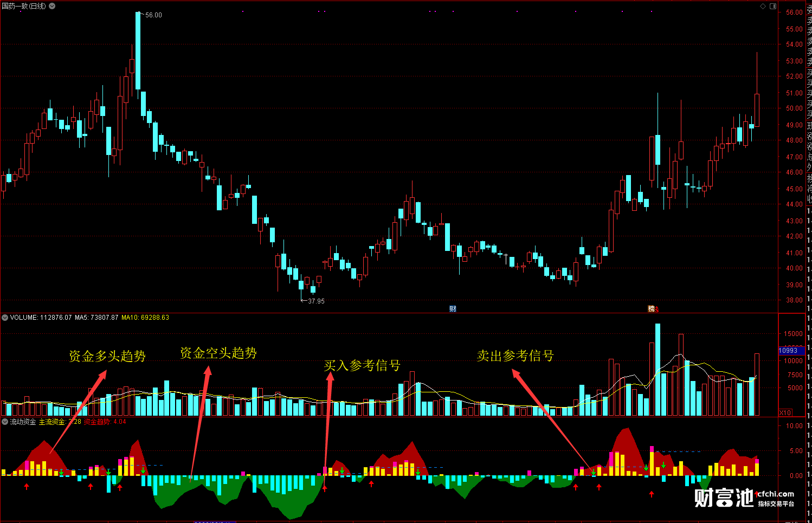Click the VOLUME: 112876.07 readout
Image resolution: width=812 pixels, height=523 pixels.
coord(41,318)
